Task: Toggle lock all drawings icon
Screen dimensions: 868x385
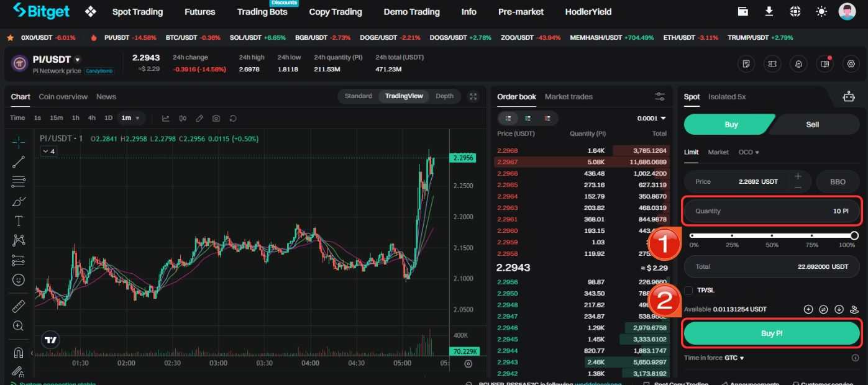Action: 19,371
